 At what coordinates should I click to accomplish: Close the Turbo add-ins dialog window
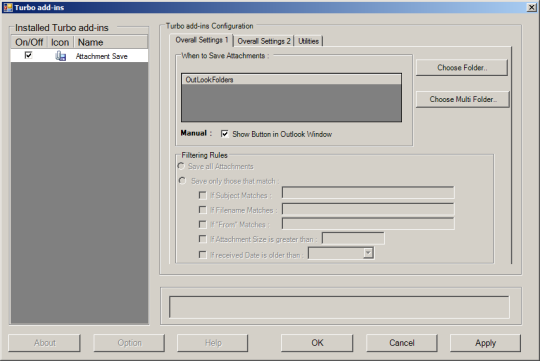coord(531,7)
